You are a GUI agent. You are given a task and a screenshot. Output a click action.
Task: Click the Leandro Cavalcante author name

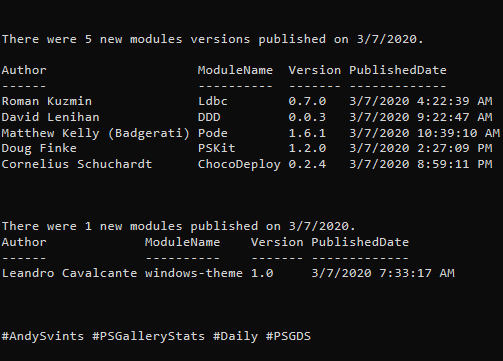(x=69, y=273)
